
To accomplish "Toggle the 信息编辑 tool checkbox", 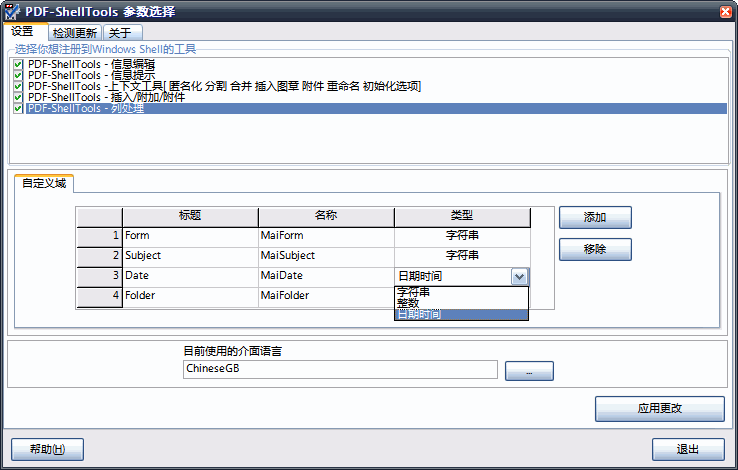I will pos(18,64).
